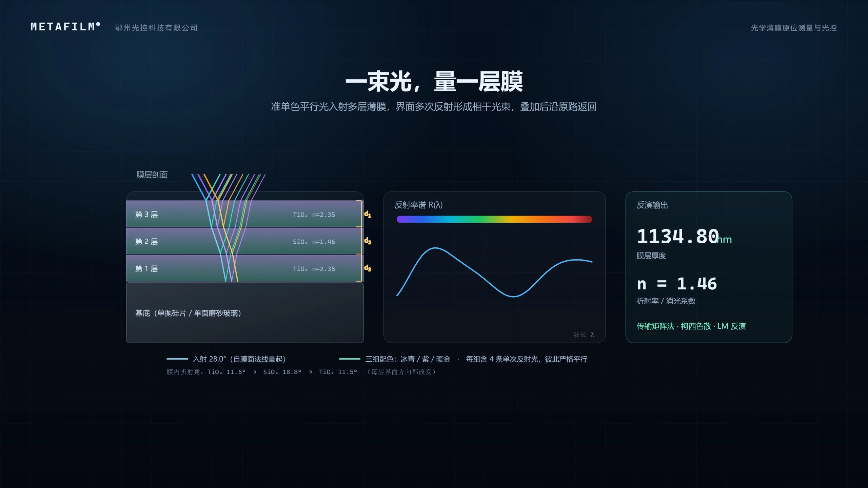Click the 膜层厚度 label
Viewport: 868px width, 488px height.
coord(651,256)
